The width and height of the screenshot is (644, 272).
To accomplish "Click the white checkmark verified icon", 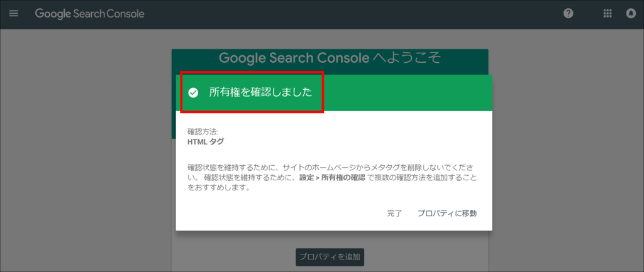I will tap(193, 93).
